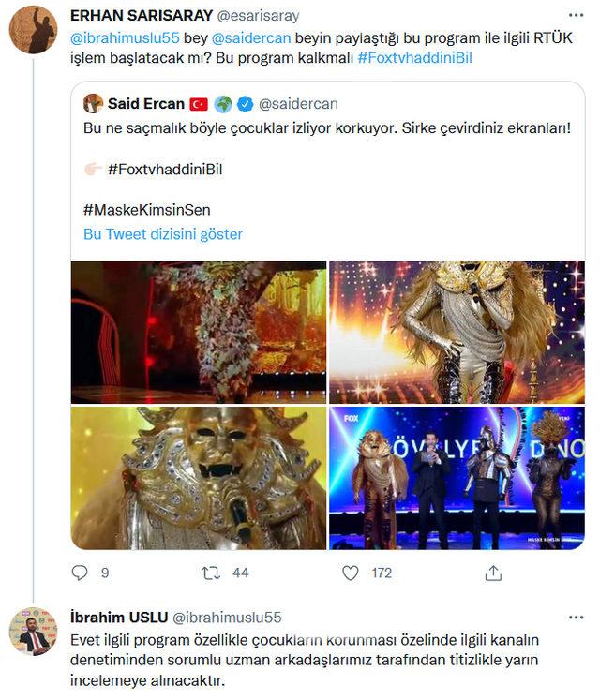The height and width of the screenshot is (700, 600).
Task: Open İbrahim USLU display name
Action: (116, 617)
